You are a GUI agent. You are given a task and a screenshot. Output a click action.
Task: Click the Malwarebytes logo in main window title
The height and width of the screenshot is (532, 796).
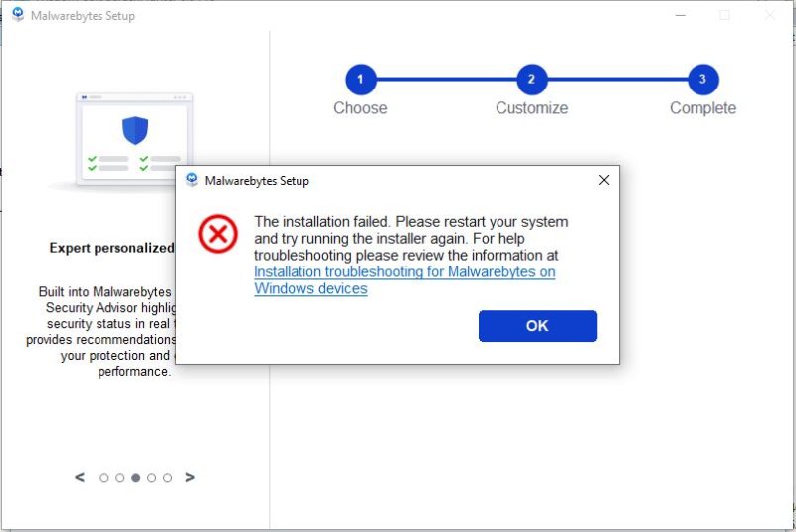point(18,15)
